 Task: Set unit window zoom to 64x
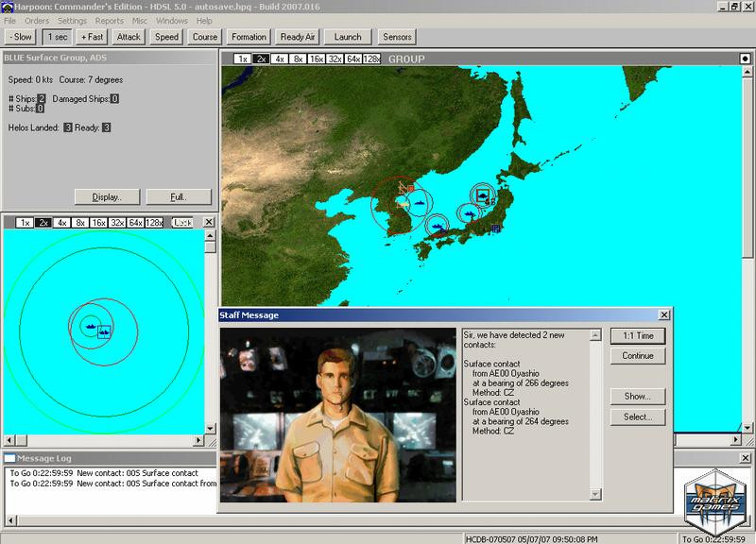tap(135, 223)
